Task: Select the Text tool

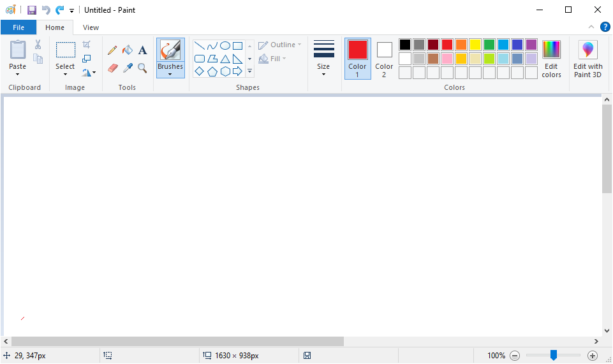Action: pos(143,50)
